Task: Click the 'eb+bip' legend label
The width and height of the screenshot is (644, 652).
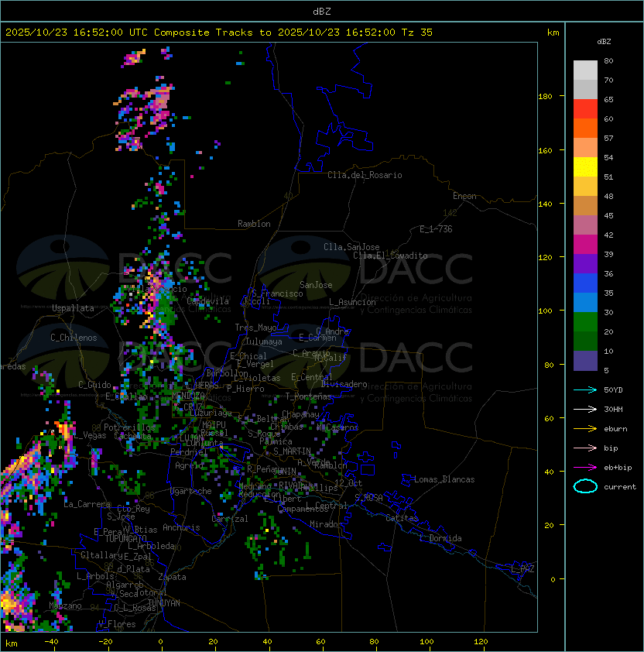Action: (x=618, y=468)
